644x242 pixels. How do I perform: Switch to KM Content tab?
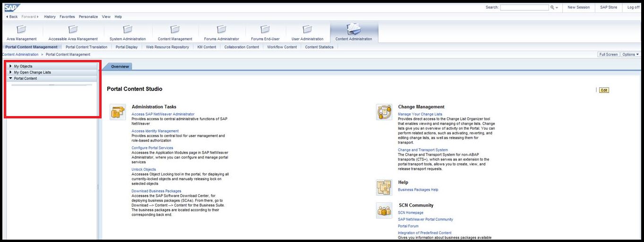[x=206, y=47]
